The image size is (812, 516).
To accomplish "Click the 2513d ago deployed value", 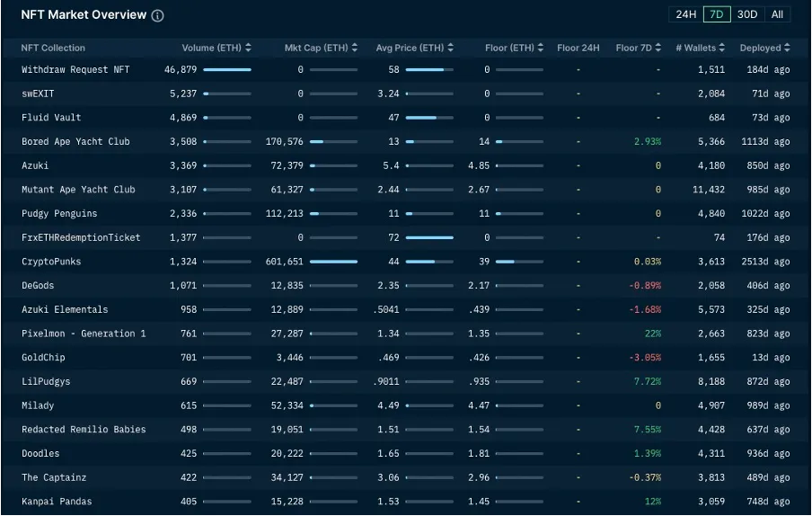I will pos(765,262).
